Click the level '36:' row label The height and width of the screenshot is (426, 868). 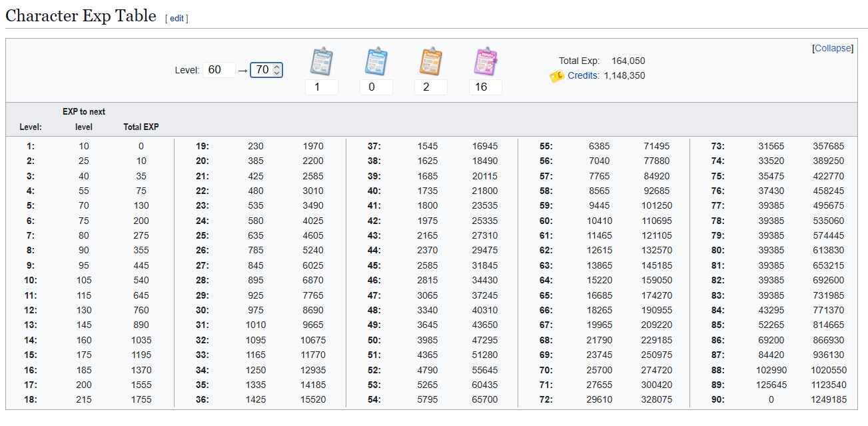coord(203,400)
